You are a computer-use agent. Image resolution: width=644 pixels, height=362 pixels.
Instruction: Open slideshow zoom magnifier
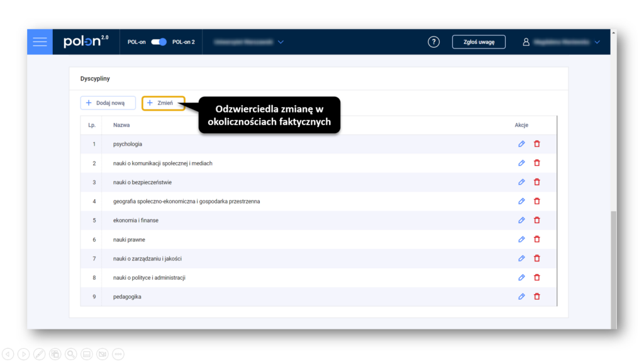coord(71,354)
